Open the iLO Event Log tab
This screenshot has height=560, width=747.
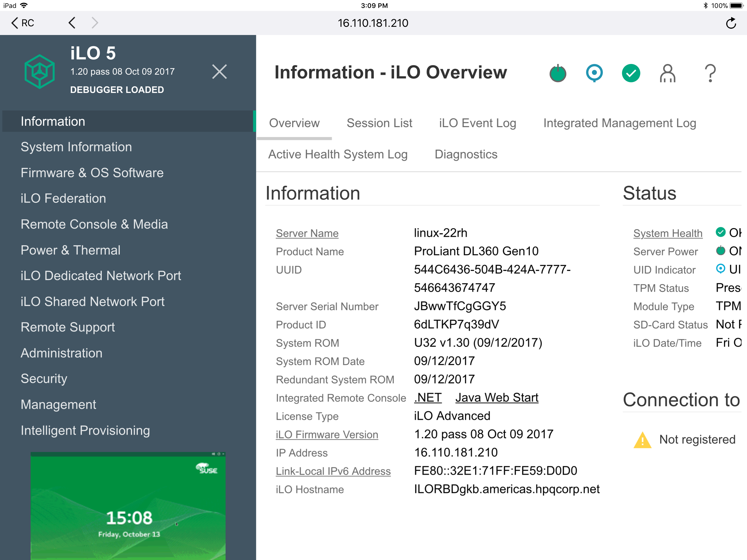tap(477, 123)
